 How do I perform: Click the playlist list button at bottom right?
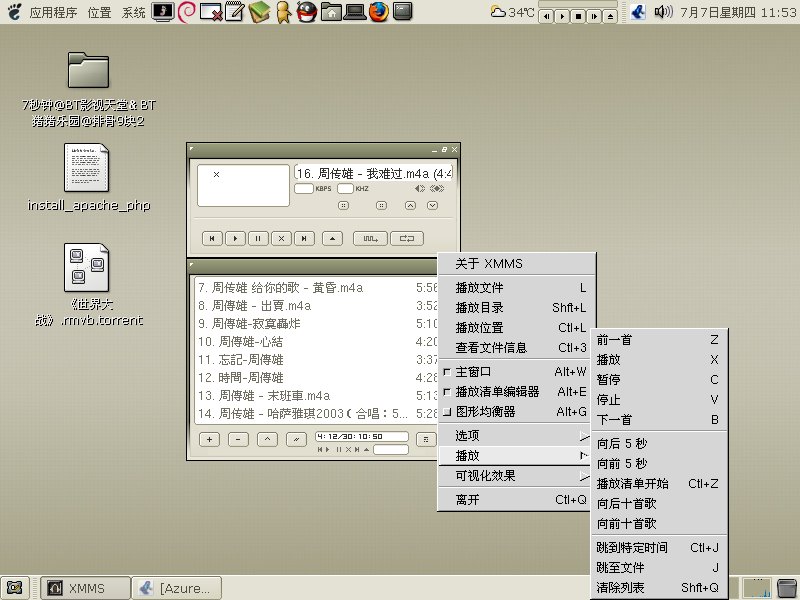pyautogui.click(x=426, y=439)
